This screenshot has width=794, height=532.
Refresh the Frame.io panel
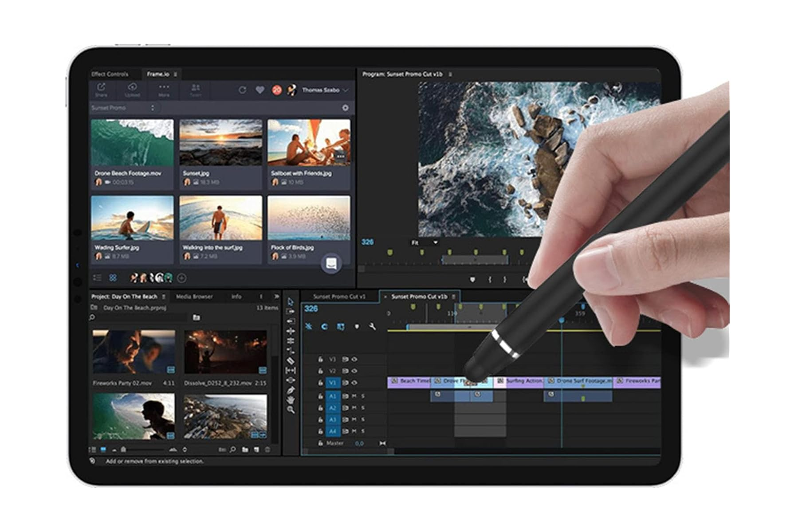242,90
